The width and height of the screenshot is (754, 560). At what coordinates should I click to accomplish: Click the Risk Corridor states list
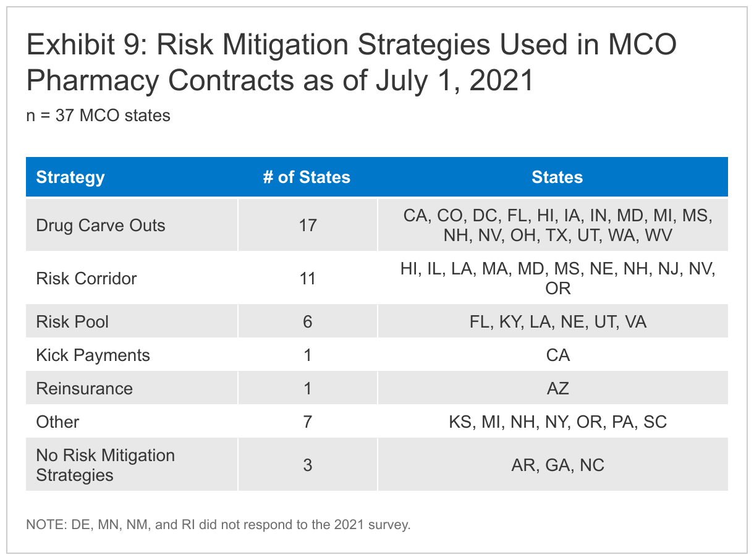coord(557,279)
